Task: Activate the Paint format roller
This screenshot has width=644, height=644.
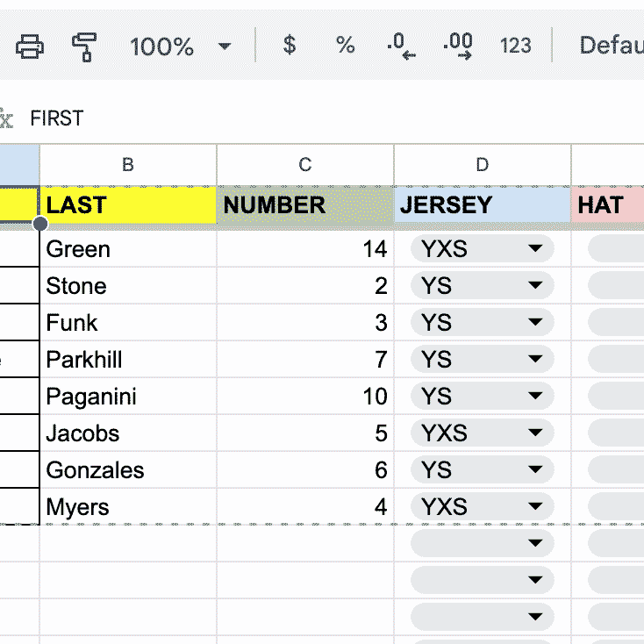Action: pos(85,46)
